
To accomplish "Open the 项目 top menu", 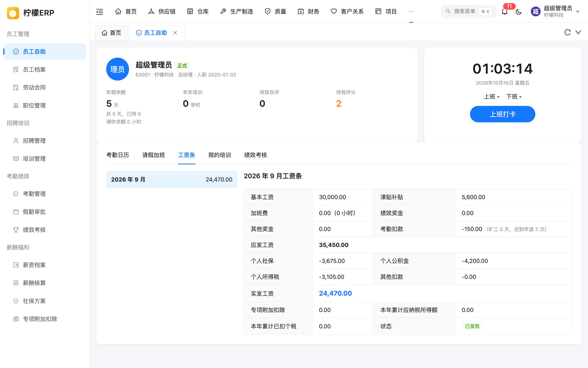I will (386, 11).
